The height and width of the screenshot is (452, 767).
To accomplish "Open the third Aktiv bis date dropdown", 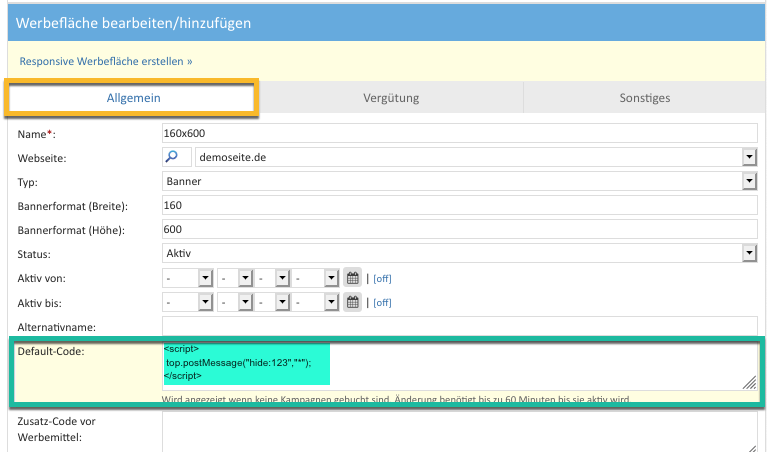I will click(x=272, y=302).
